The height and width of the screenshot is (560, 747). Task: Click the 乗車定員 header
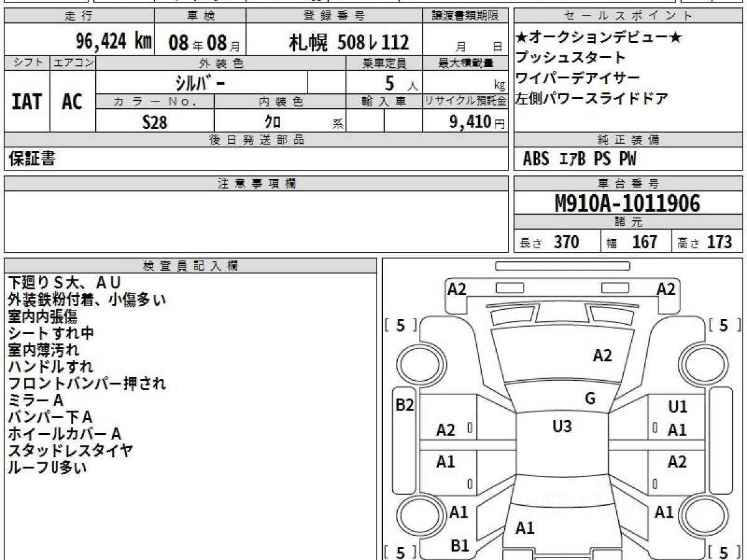385,63
